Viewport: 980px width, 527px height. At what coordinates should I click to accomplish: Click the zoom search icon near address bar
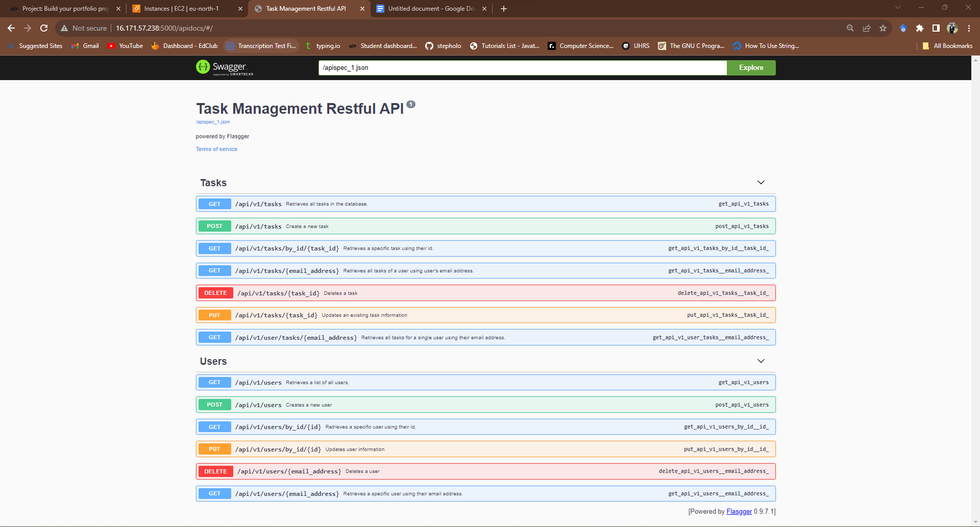coord(850,28)
